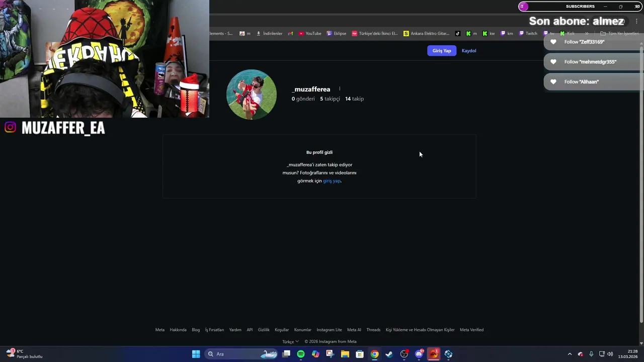The height and width of the screenshot is (362, 644).
Task: Click the 5 takipçi followers count
Action: click(330, 99)
